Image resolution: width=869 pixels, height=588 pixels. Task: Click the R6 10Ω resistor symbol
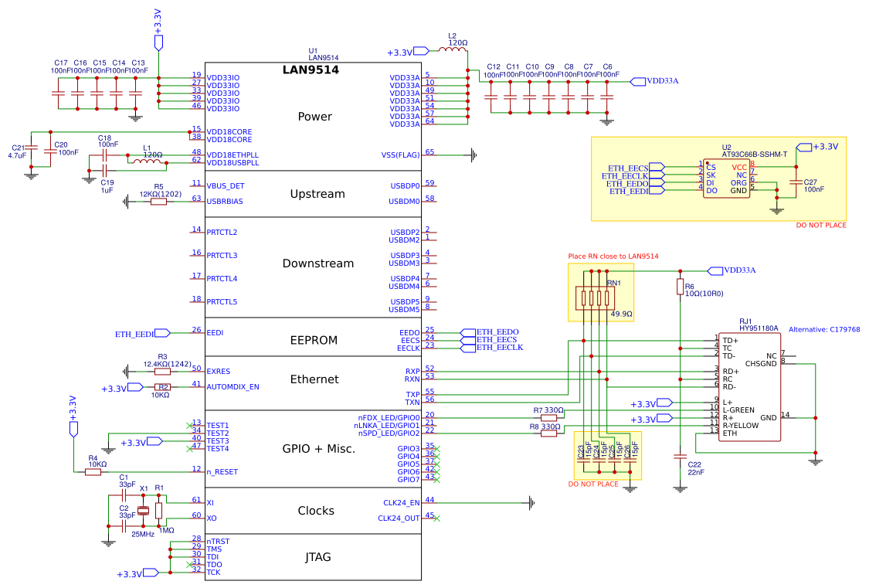click(680, 287)
